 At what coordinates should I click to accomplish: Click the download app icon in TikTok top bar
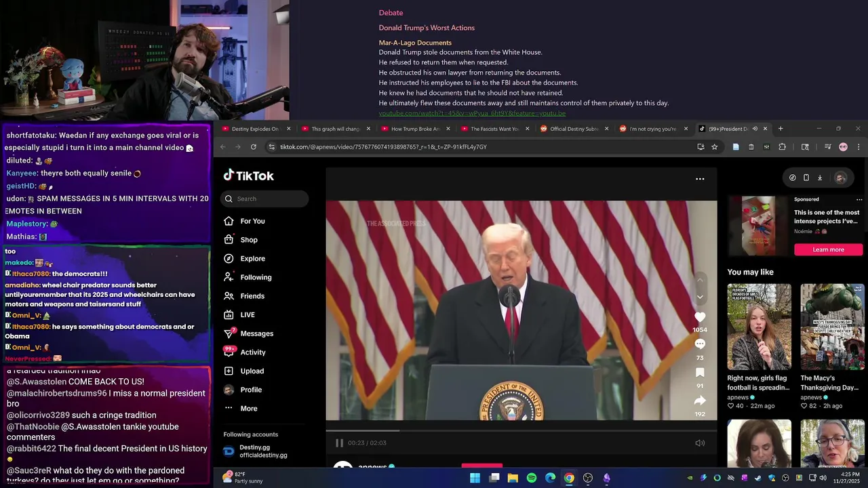[819, 178]
